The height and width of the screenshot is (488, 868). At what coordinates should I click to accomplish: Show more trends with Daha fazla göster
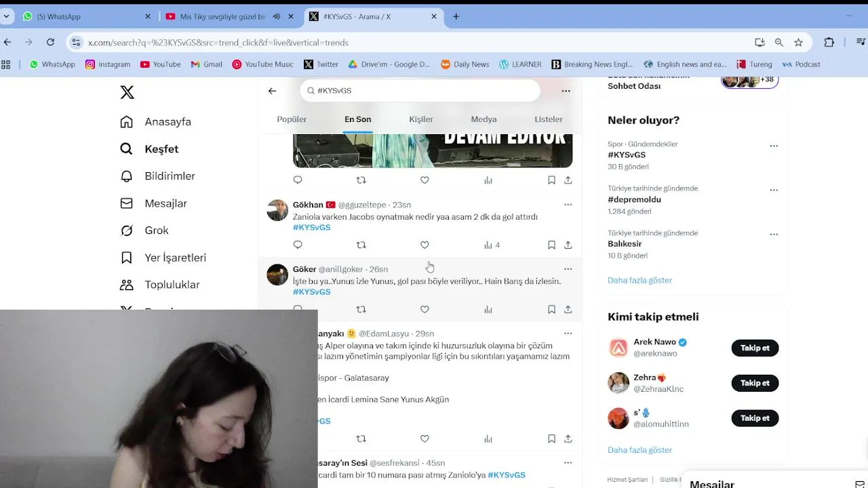639,280
